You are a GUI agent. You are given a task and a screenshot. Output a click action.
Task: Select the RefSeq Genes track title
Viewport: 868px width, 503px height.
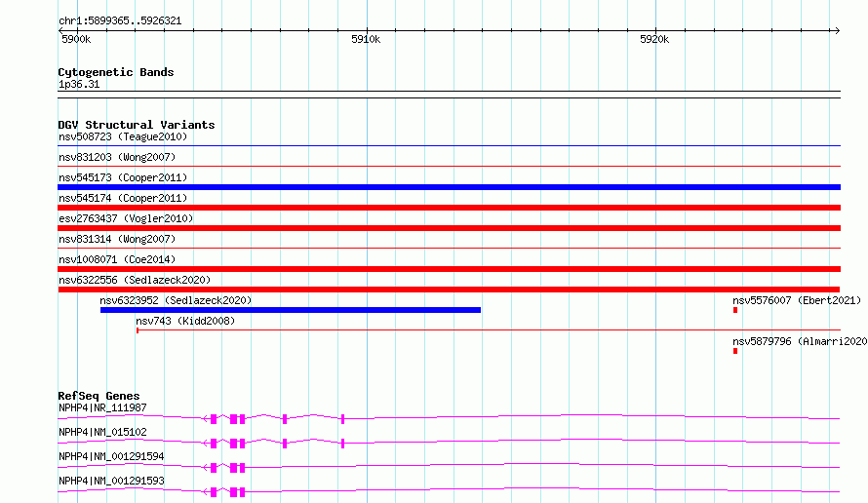(x=99, y=396)
